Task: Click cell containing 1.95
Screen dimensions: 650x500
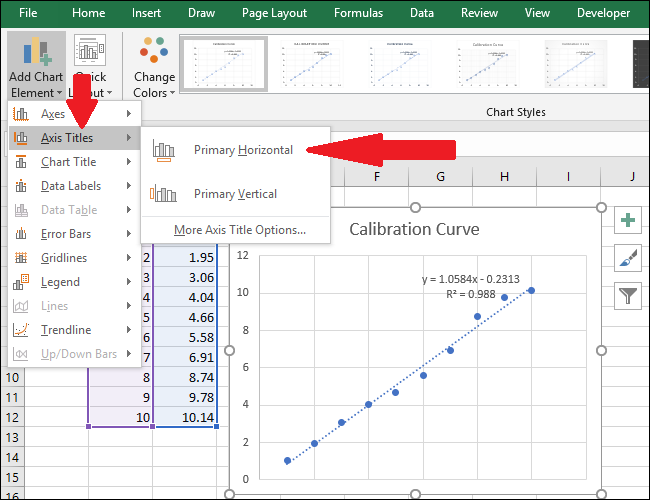Action: [x=185, y=257]
